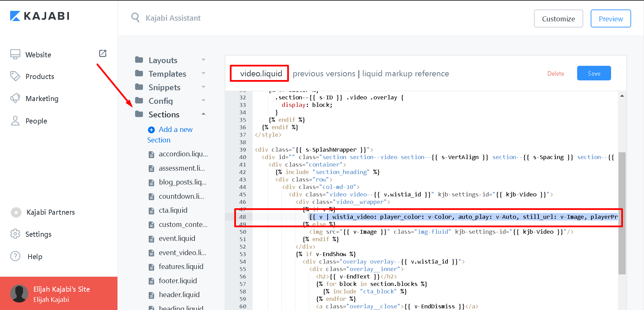Click the Sections folder icon

click(139, 114)
